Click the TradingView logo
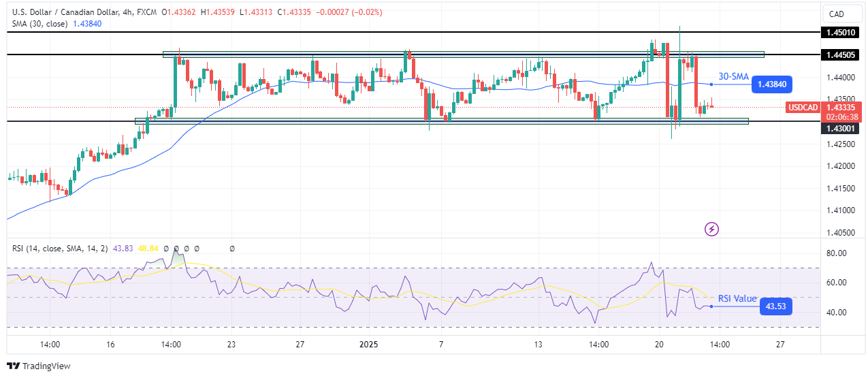868x378 pixels. point(39,366)
